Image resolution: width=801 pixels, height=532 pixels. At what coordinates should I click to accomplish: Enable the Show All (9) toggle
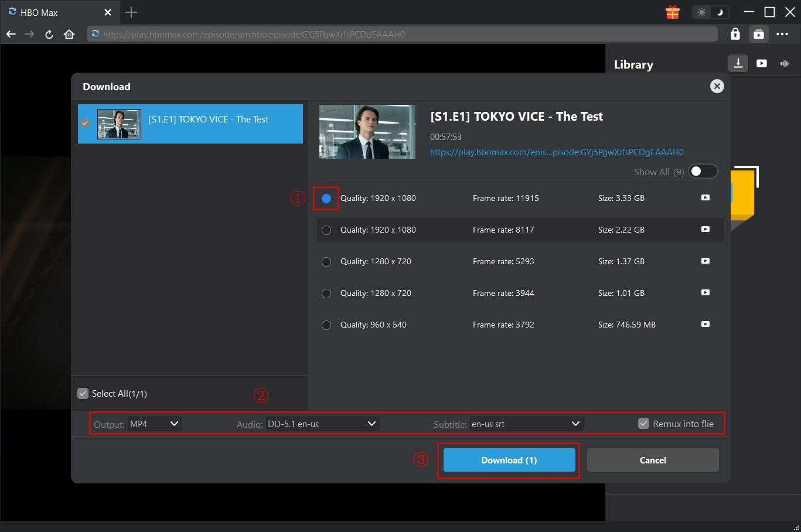(703, 172)
